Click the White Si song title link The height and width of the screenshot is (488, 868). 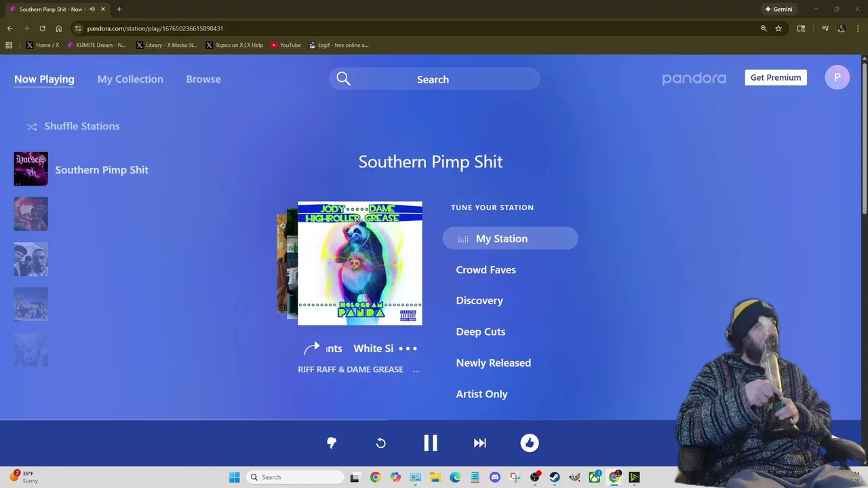[374, 348]
